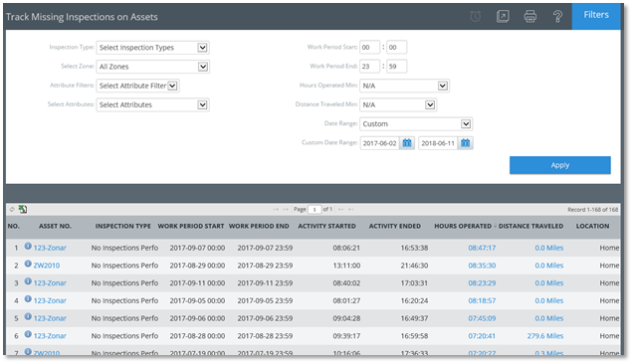Go to next page arrow

341,210
